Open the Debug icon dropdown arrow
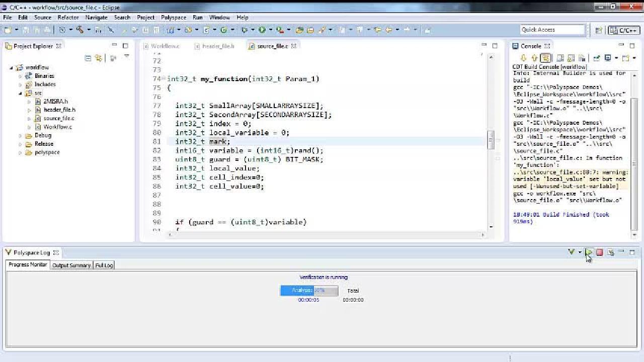Image resolution: width=644 pixels, height=362 pixels. (253, 30)
